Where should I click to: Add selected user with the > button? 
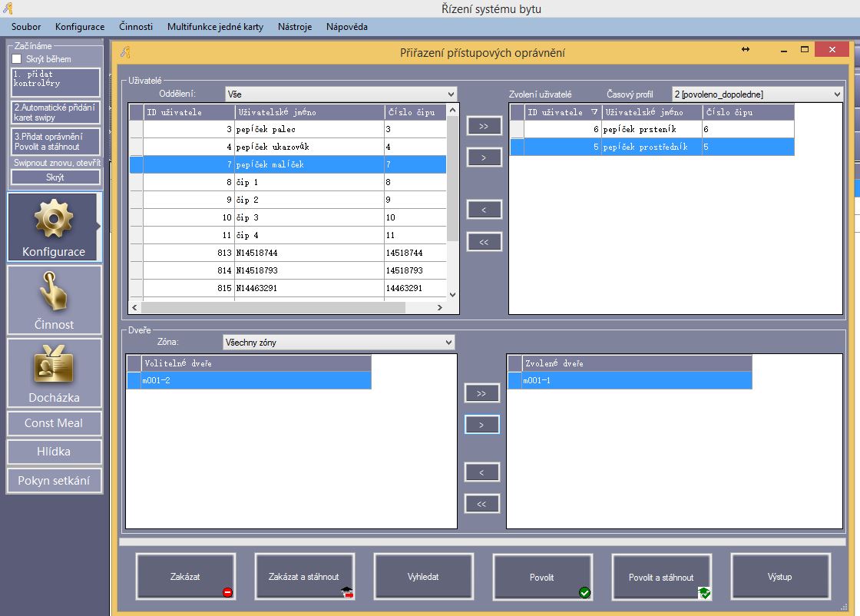pyautogui.click(x=484, y=157)
